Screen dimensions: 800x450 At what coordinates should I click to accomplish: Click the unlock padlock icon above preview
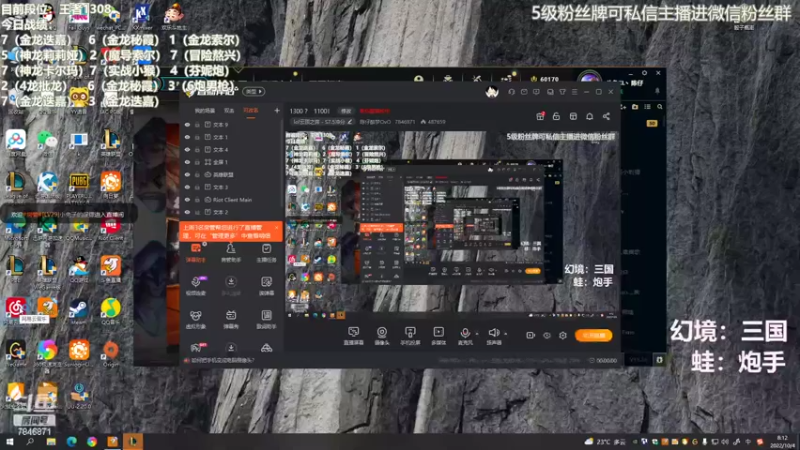pos(556,116)
